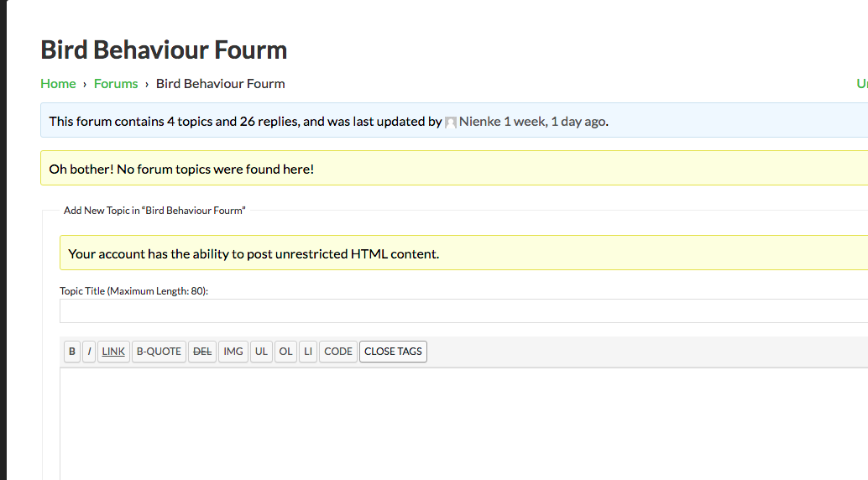The height and width of the screenshot is (480, 868).
Task: Open Nienke's user profile link
Action: pyautogui.click(x=479, y=122)
